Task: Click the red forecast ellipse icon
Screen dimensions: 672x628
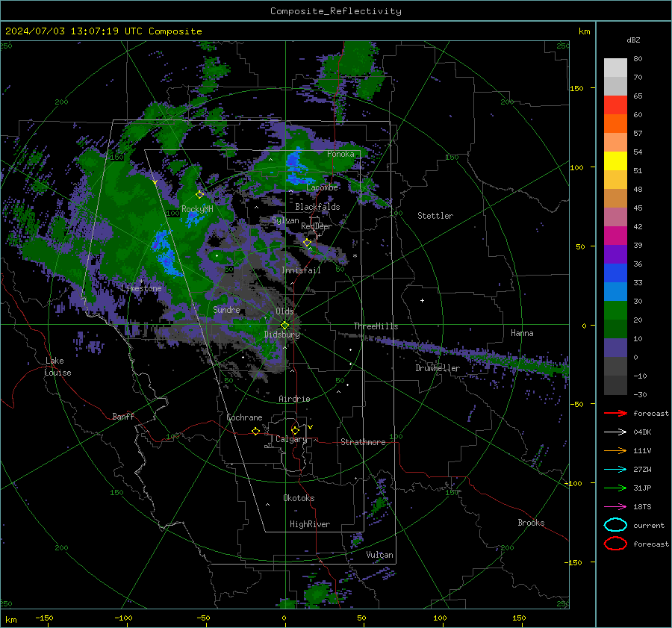Action: (x=615, y=544)
